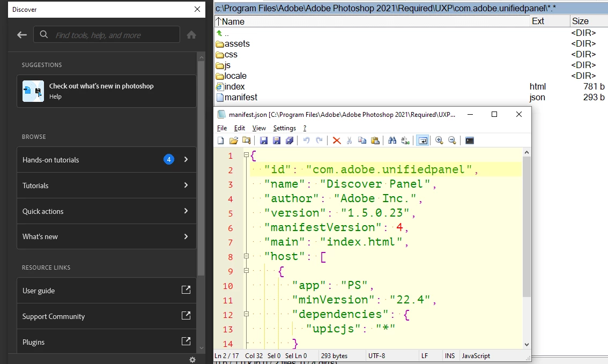Viewport: 608px width, 364px height.
Task: Toggle the Word Wrap toolbar button
Action: 422,140
